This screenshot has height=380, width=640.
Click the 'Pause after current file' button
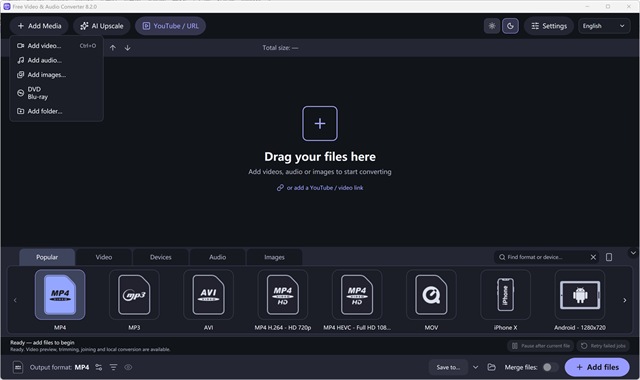541,346
